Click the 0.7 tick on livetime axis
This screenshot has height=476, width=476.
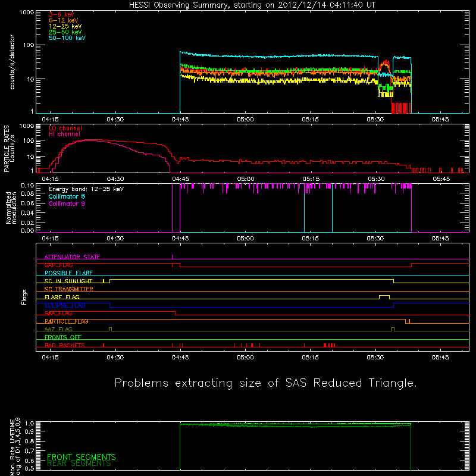pos(30,451)
